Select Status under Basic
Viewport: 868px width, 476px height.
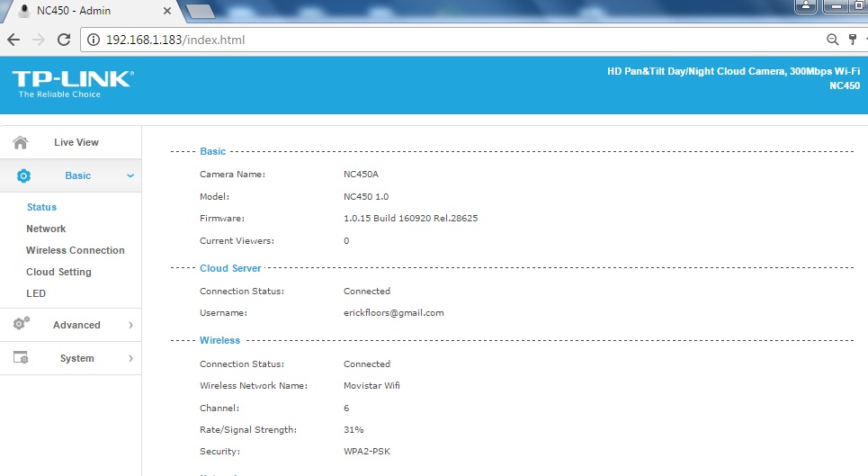pos(41,207)
